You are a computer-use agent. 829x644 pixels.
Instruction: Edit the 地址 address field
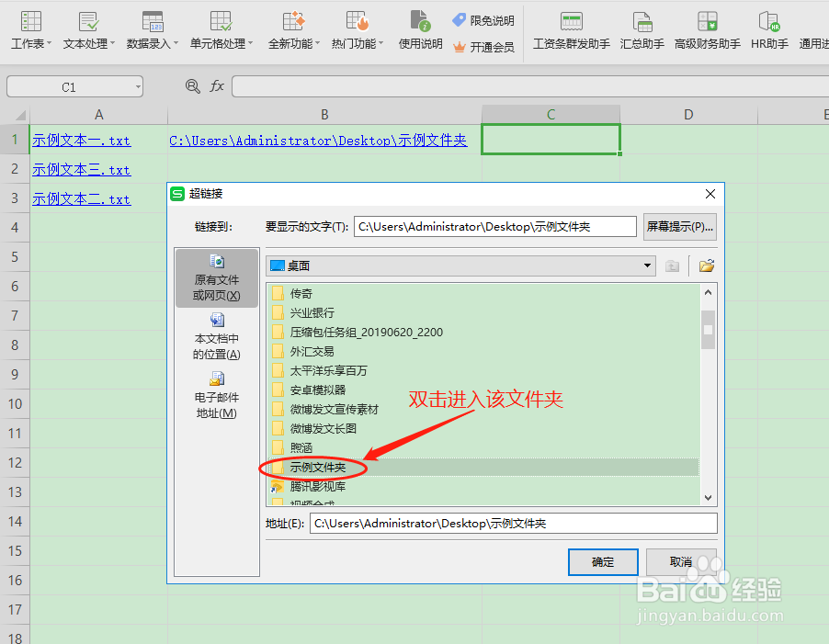[x=514, y=524]
